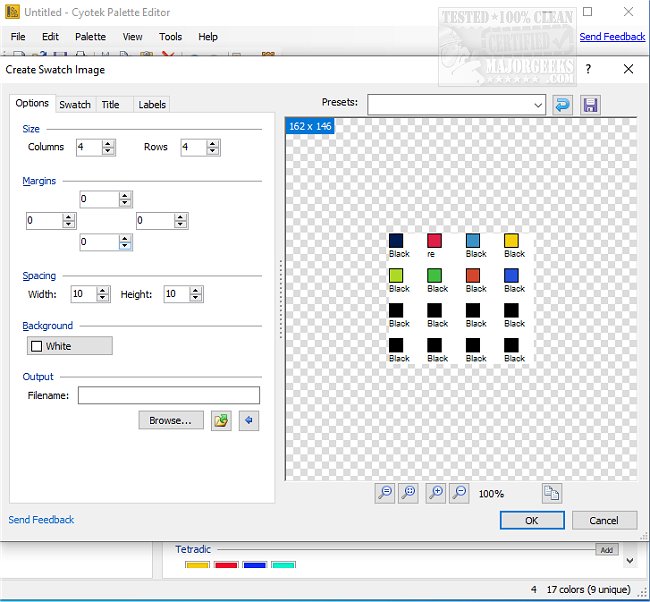
Task: Click Send Feedback link in main window
Action: tap(612, 36)
